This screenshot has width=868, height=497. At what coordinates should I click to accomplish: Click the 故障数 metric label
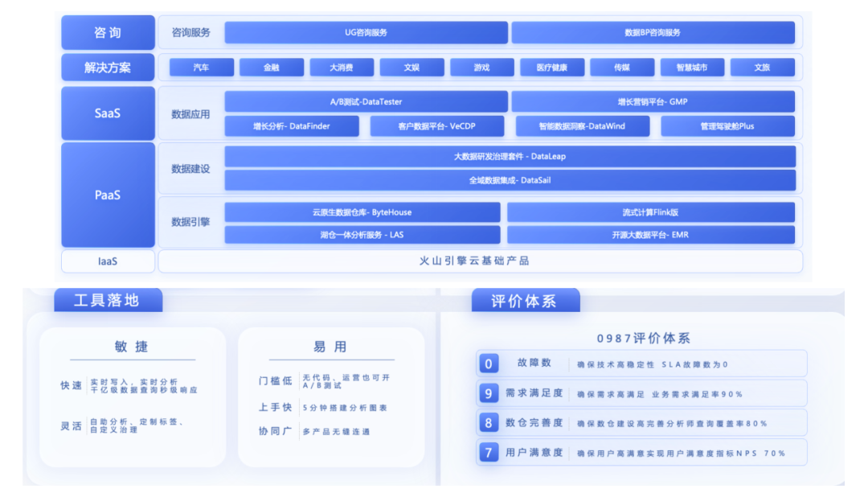click(x=534, y=363)
